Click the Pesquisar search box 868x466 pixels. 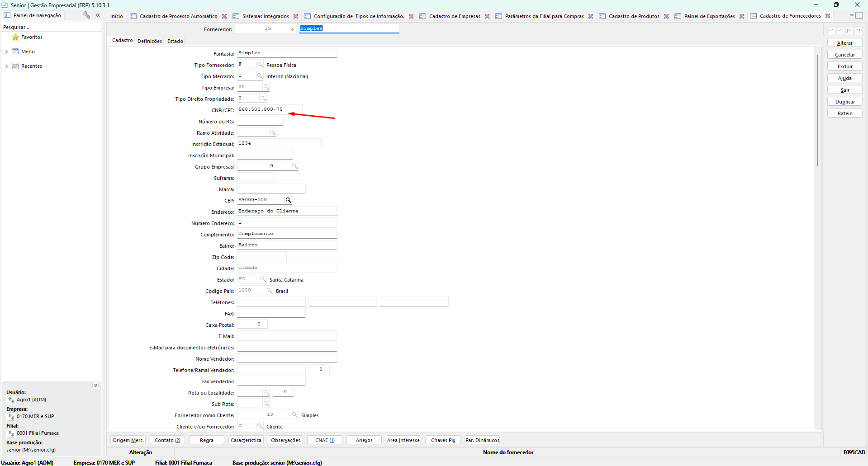click(51, 27)
